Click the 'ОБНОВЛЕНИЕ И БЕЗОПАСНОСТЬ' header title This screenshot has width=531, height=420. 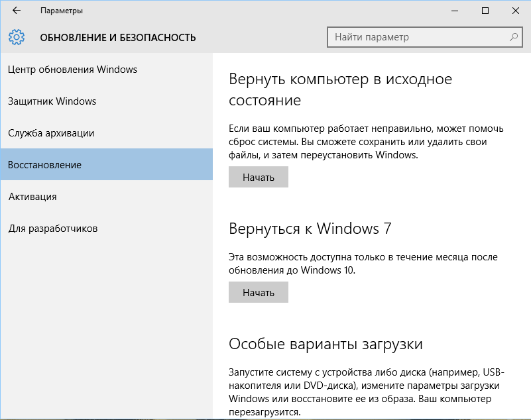(x=118, y=38)
